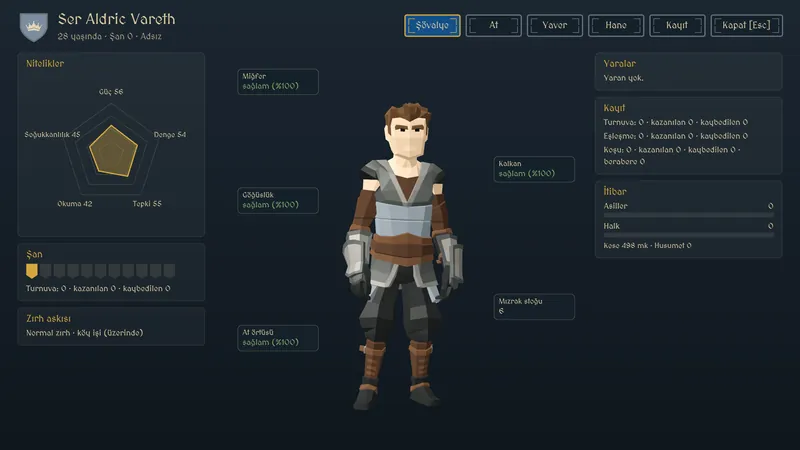Close the screen with Kapat [Esc]

pyautogui.click(x=746, y=26)
